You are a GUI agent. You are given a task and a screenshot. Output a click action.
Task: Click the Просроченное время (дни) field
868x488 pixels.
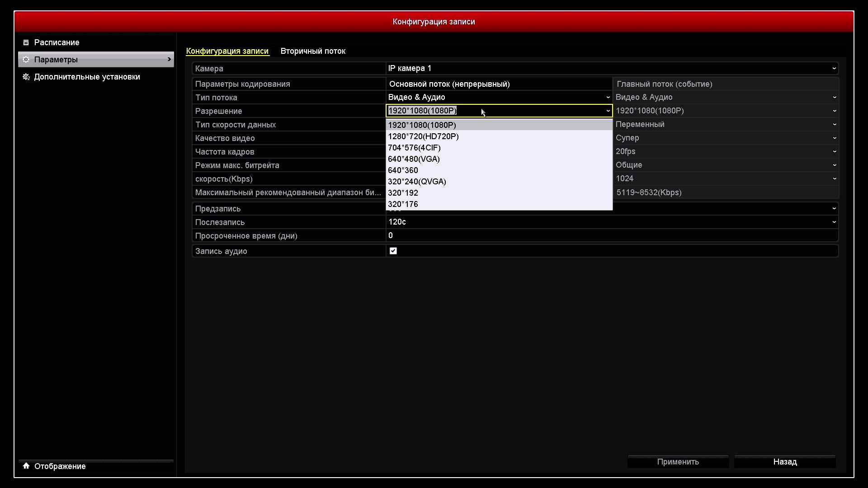pos(612,235)
